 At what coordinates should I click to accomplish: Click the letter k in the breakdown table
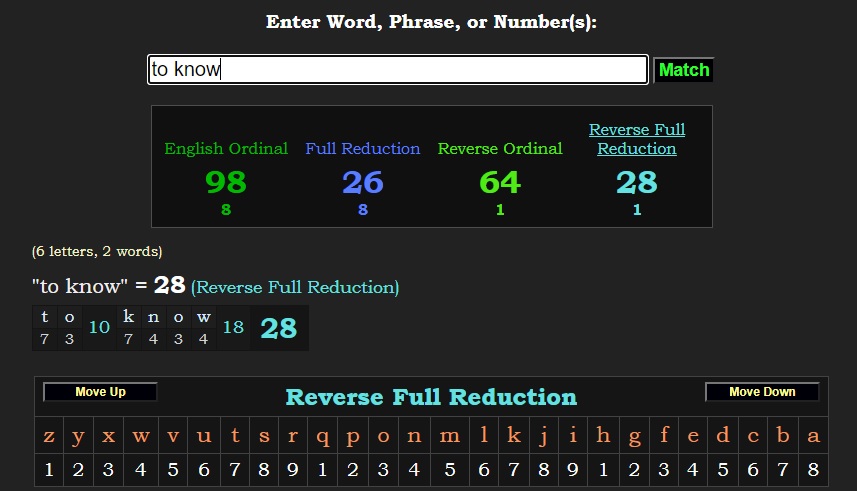pos(128,317)
